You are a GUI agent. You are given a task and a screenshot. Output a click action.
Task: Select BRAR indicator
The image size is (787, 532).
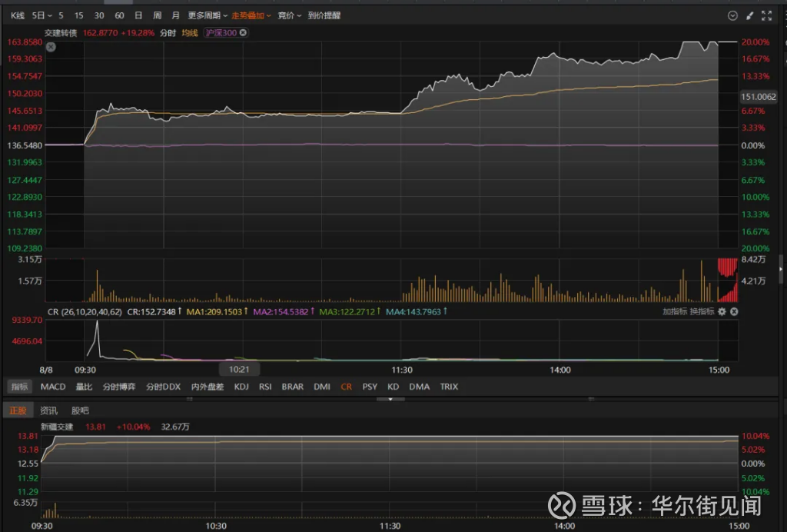[x=293, y=387]
